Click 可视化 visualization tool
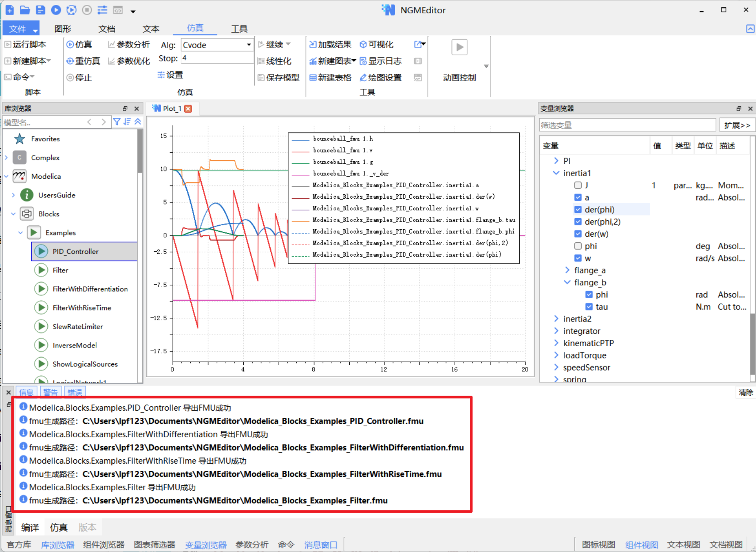 pyautogui.click(x=377, y=45)
